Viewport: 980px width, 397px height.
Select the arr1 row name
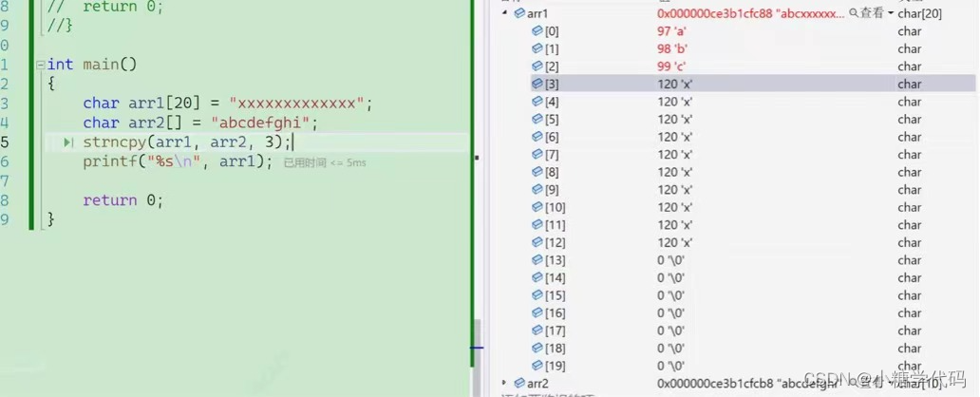(x=538, y=13)
